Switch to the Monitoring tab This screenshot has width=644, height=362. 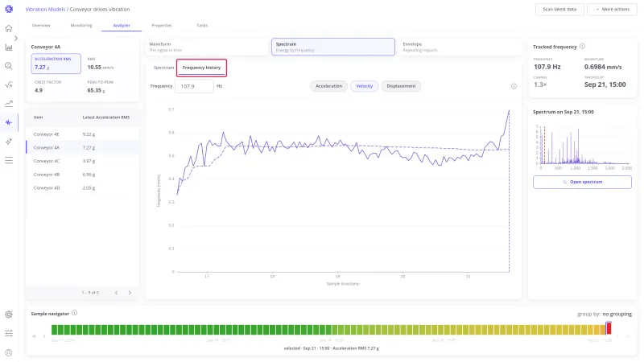point(81,26)
